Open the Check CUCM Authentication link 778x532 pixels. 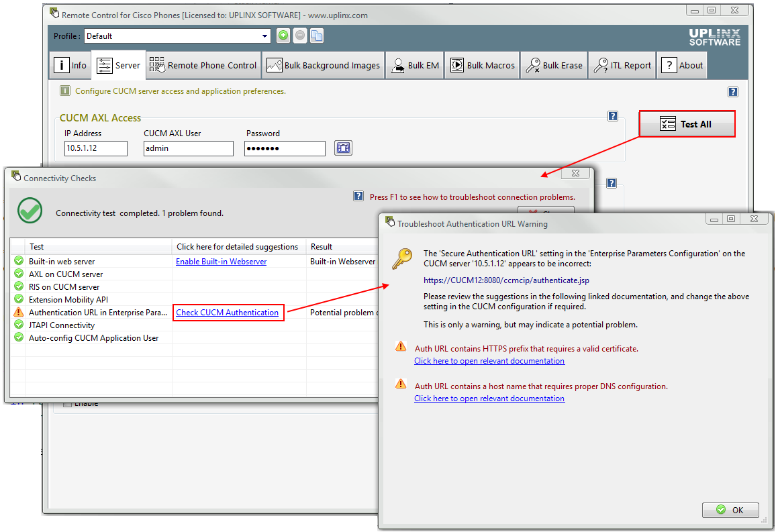(x=228, y=313)
